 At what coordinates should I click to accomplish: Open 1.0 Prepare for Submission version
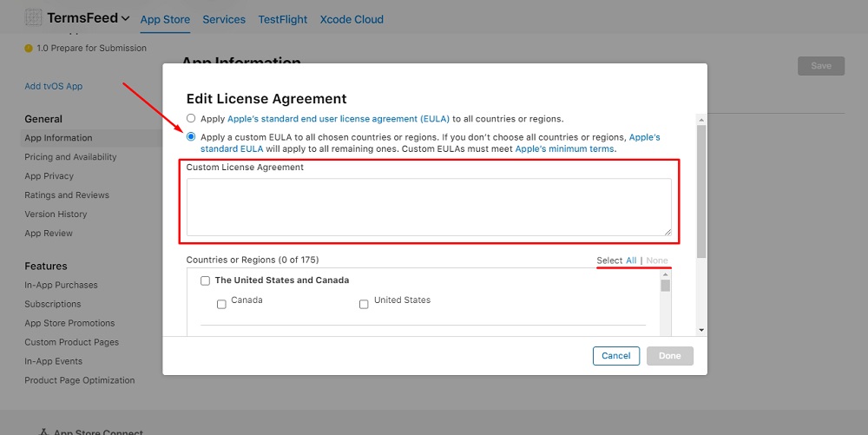(x=91, y=48)
